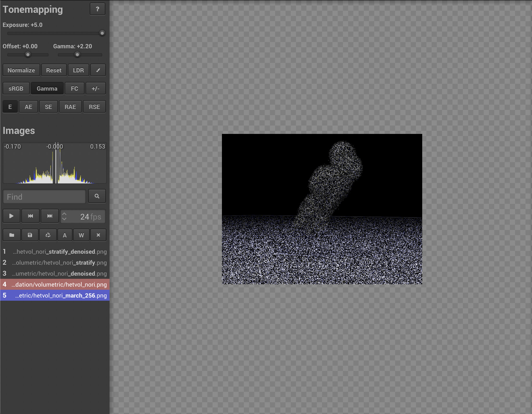Reset tonemapping with the Reset button

click(54, 70)
